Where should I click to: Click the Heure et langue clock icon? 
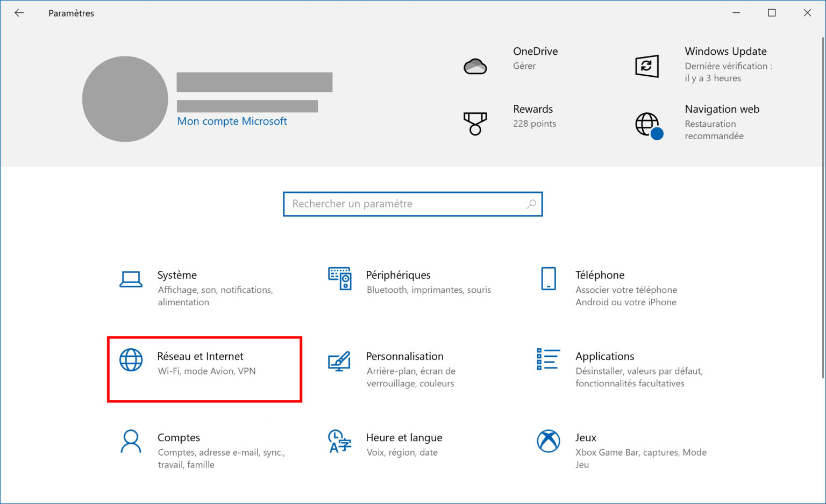coord(338,442)
